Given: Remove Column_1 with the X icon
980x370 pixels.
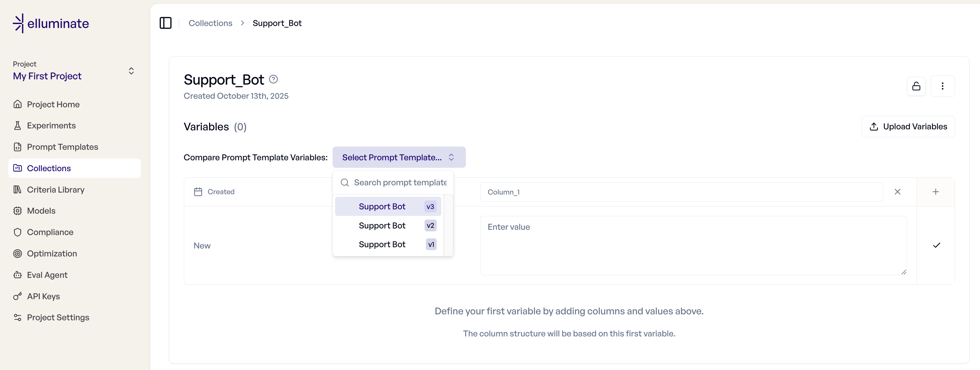Looking at the screenshot, I should (x=897, y=192).
